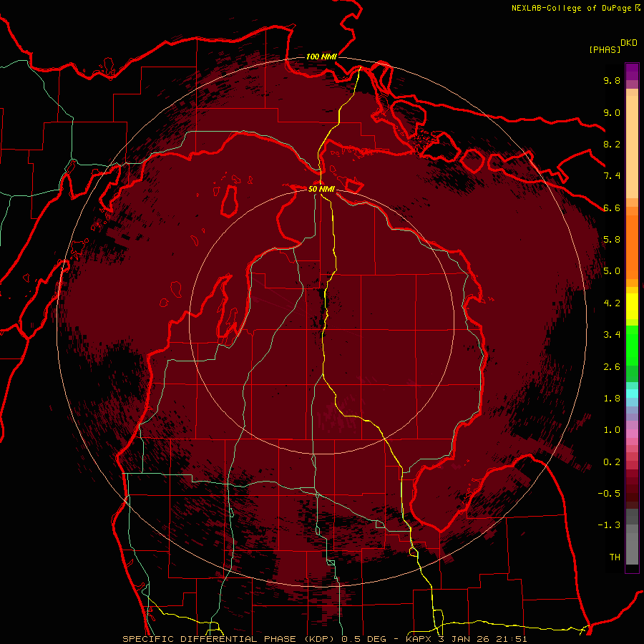Click the DKD label above the scale
The width and height of the screenshot is (644, 644).
point(629,43)
